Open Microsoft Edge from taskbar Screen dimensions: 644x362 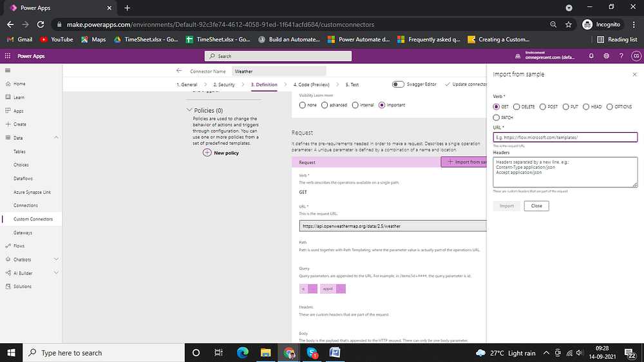click(x=243, y=352)
